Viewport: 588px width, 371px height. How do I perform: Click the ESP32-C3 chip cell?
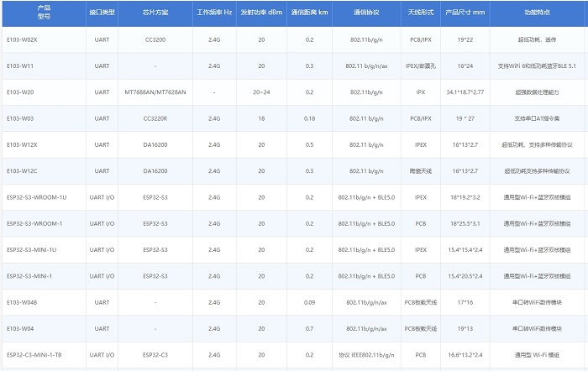155,354
